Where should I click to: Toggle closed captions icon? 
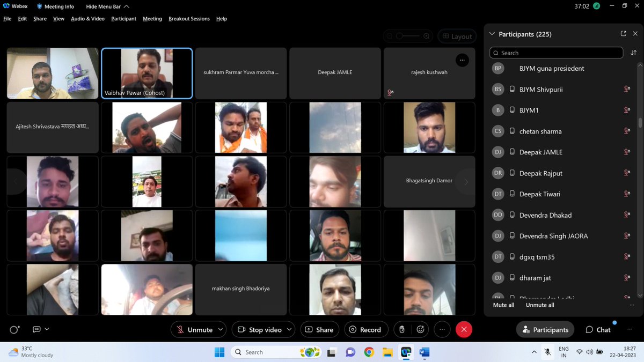click(36, 329)
